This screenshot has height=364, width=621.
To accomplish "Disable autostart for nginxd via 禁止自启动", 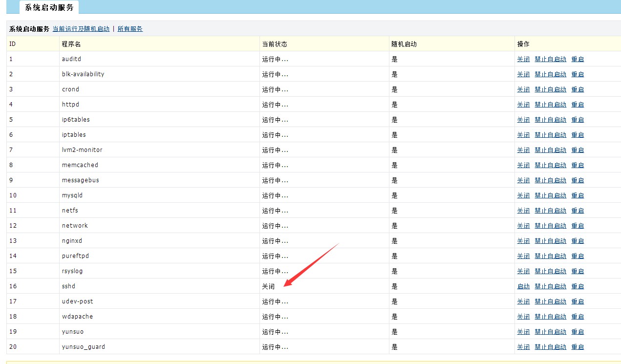I will pyautogui.click(x=550, y=241).
